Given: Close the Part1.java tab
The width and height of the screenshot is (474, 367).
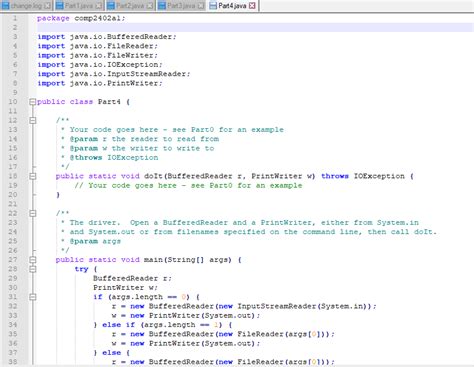Looking at the screenshot, I should coord(99,6).
